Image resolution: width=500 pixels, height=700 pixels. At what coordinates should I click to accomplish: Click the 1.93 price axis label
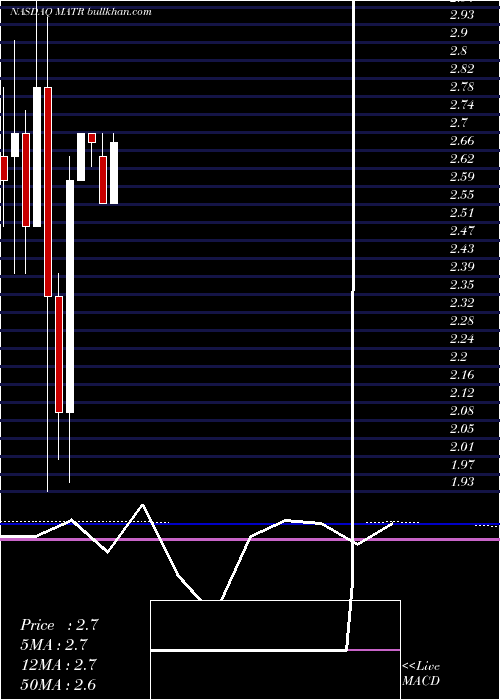point(462,483)
